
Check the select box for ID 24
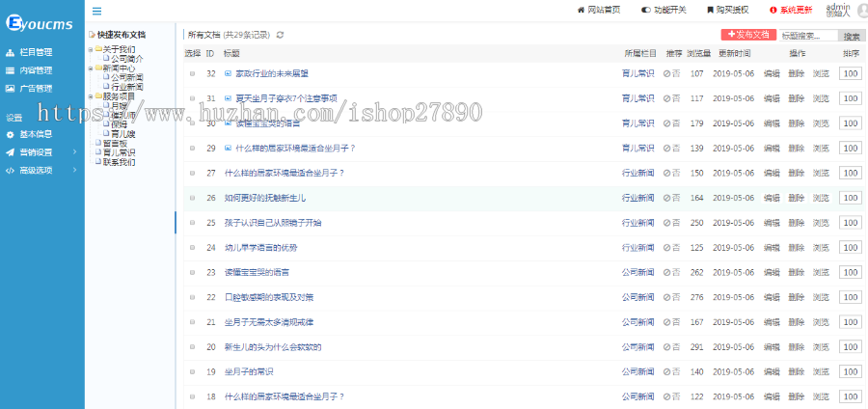[193, 247]
